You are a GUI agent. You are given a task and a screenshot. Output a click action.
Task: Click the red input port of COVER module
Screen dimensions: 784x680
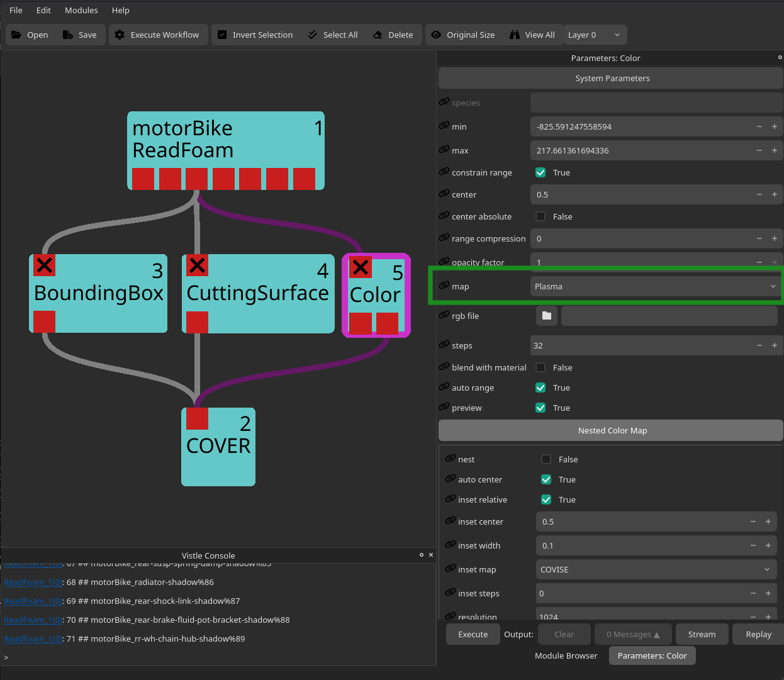click(x=197, y=418)
